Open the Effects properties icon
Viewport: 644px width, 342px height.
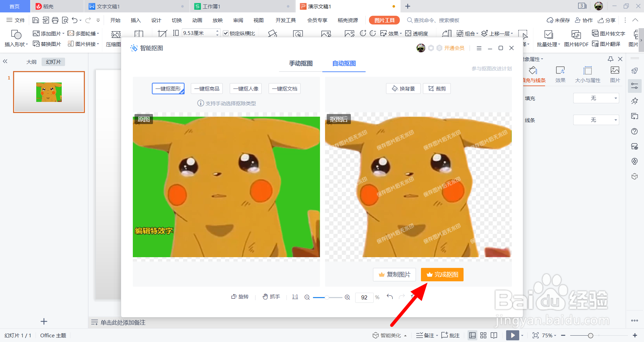pos(560,74)
